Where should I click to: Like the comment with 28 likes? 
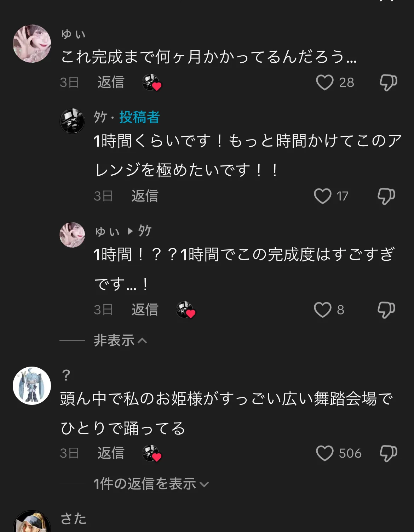[325, 83]
